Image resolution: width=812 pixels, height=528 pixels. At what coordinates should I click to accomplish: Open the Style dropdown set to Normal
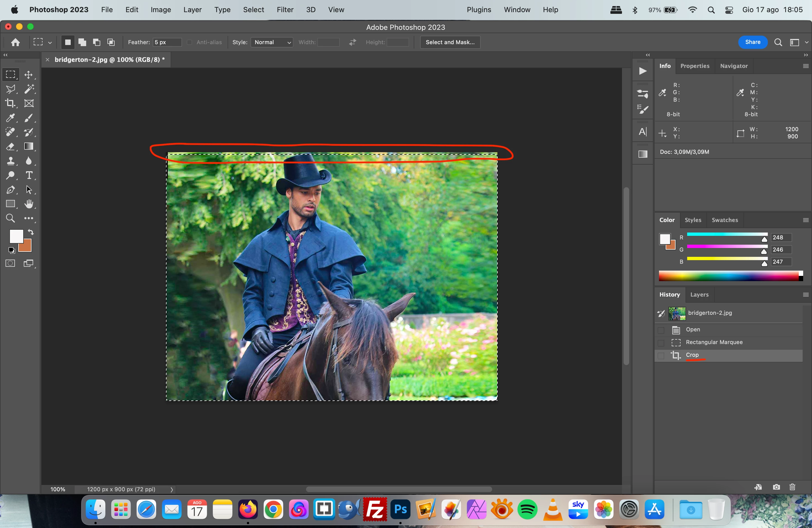tap(272, 42)
